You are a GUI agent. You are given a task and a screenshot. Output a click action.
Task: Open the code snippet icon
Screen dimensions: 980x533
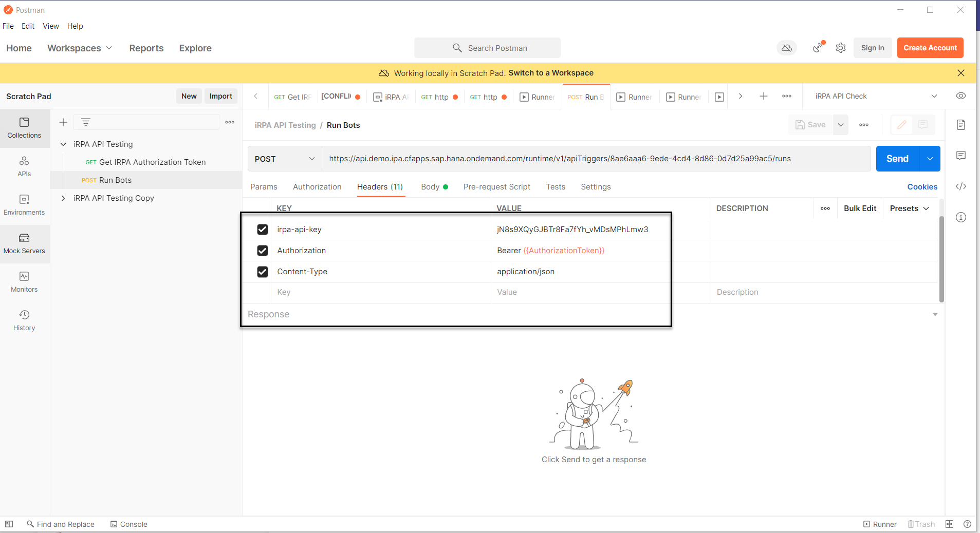pos(961,186)
